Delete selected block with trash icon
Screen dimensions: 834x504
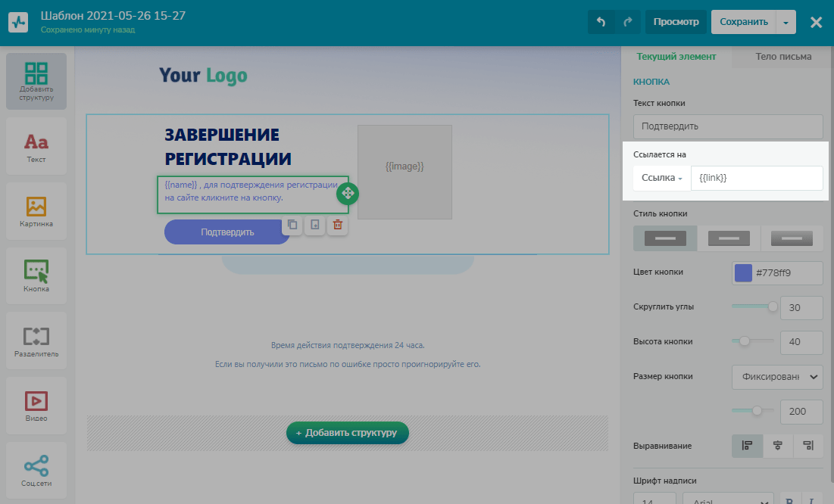[x=337, y=225]
